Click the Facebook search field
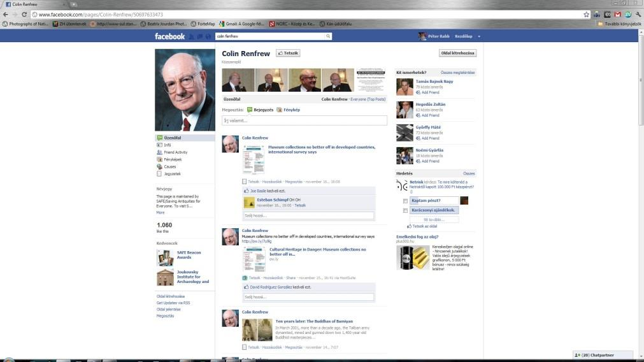Viewport: 644px width, 362px height. coord(270,36)
